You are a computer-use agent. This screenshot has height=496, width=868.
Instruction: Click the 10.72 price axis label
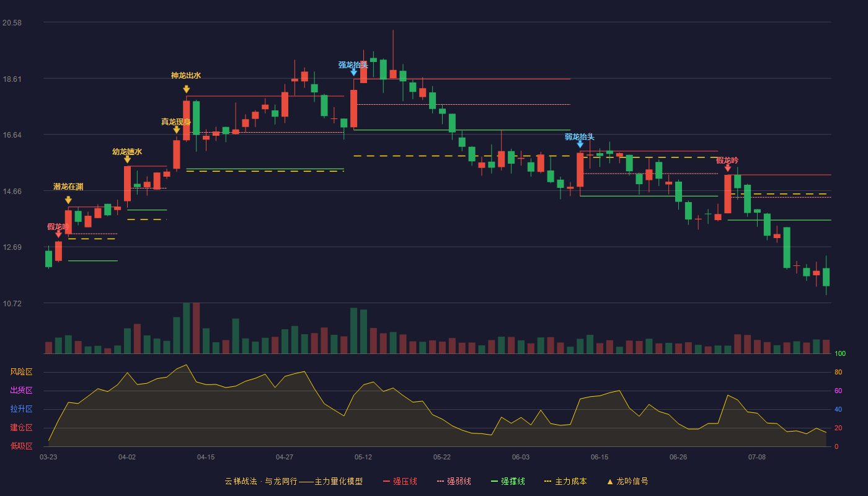(12, 304)
